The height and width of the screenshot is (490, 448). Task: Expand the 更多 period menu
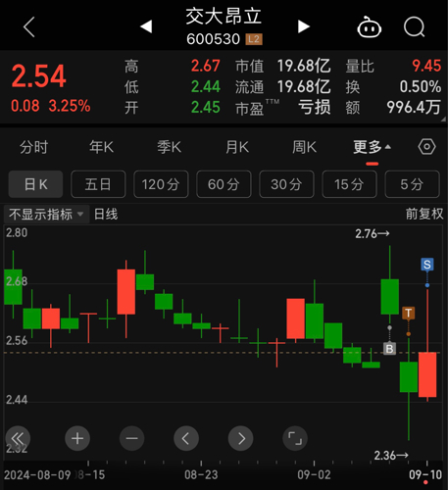(x=372, y=147)
